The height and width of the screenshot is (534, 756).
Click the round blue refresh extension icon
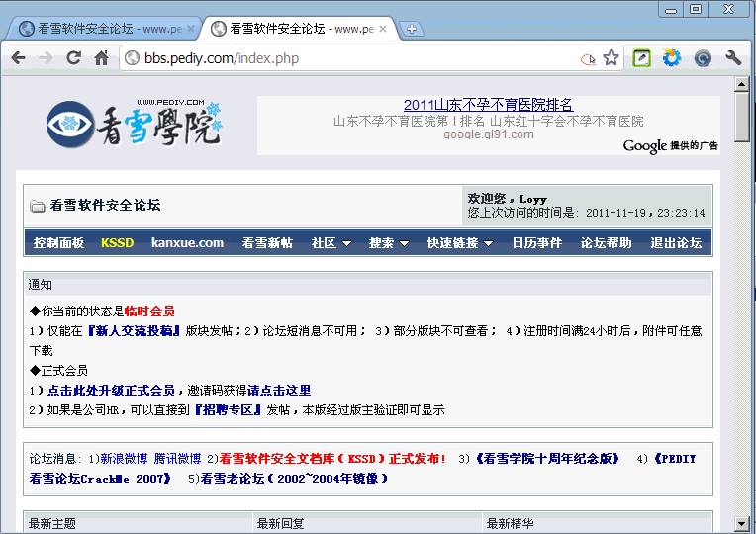(x=703, y=58)
